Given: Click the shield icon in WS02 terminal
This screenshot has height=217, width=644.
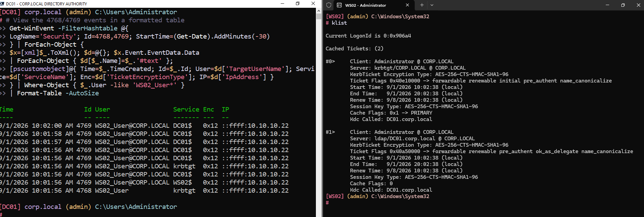Looking at the screenshot, I should click(x=329, y=5).
